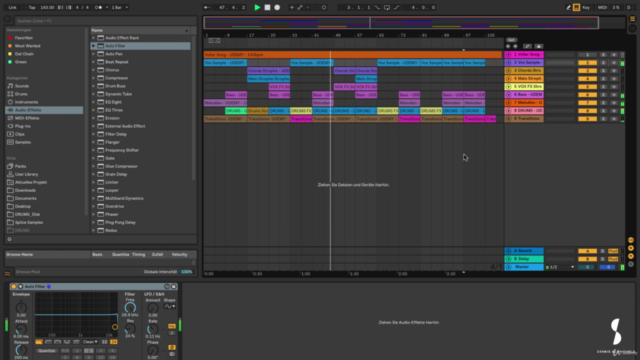This screenshot has width=640, height=360.
Task: Jump to previous locator arrow
Action: (508, 47)
